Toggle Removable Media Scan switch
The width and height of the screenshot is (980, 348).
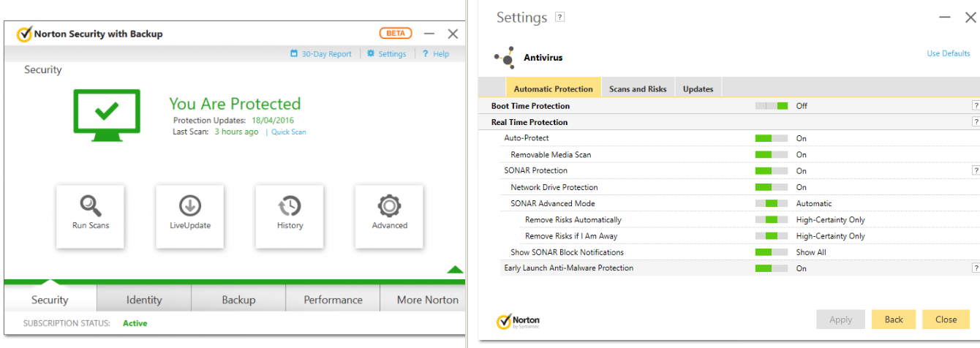point(772,154)
